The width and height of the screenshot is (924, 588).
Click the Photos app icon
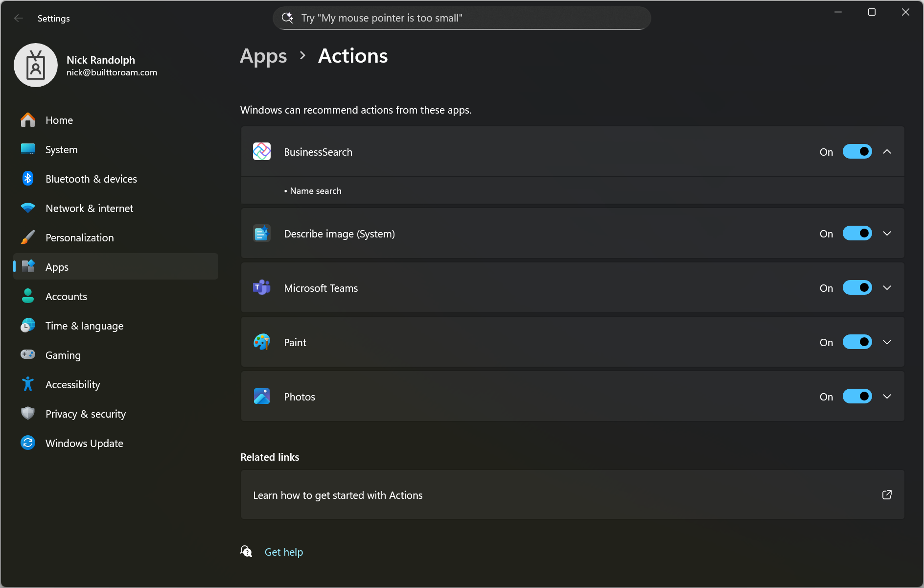(262, 397)
